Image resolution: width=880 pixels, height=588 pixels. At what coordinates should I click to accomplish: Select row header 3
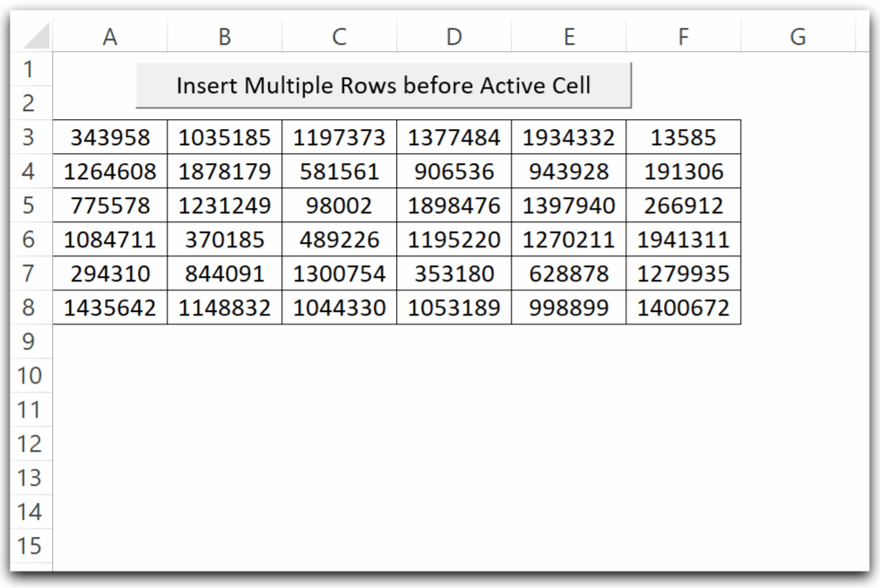click(30, 137)
